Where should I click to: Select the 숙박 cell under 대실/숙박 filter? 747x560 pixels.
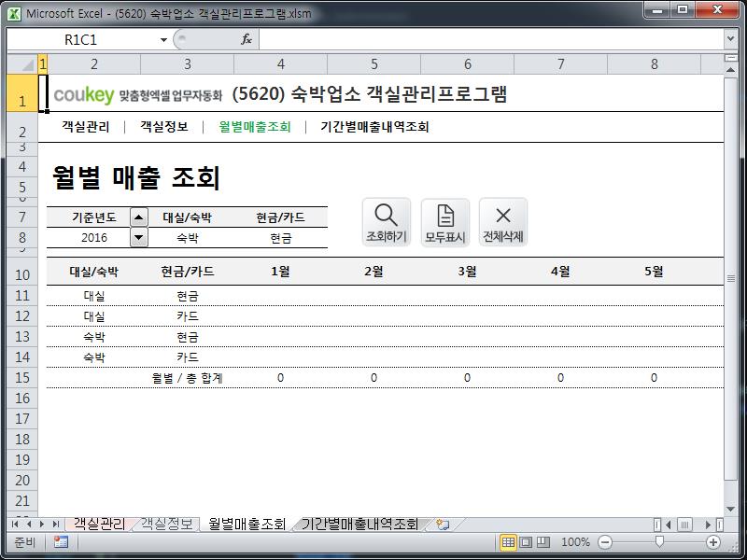click(188, 238)
